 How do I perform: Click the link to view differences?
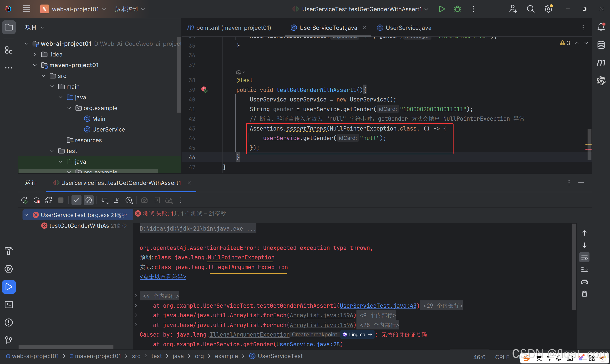point(163,277)
